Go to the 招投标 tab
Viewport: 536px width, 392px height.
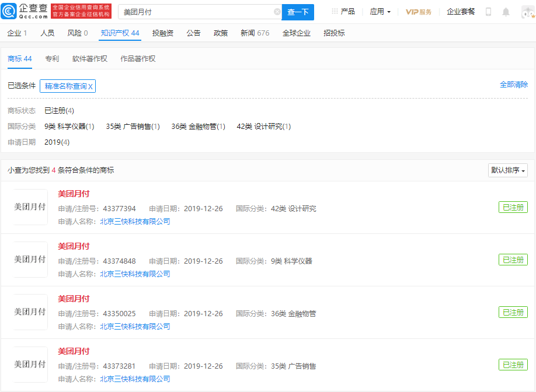[x=334, y=33]
